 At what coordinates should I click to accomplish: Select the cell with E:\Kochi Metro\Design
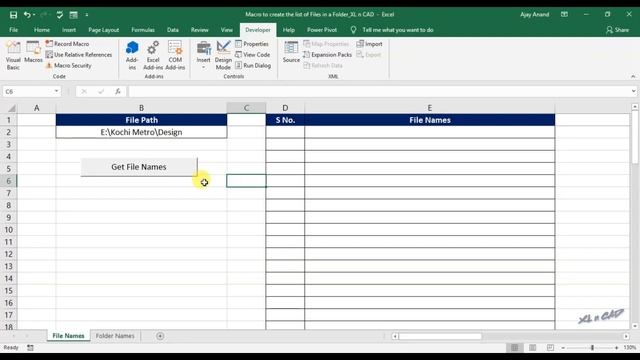point(141,132)
